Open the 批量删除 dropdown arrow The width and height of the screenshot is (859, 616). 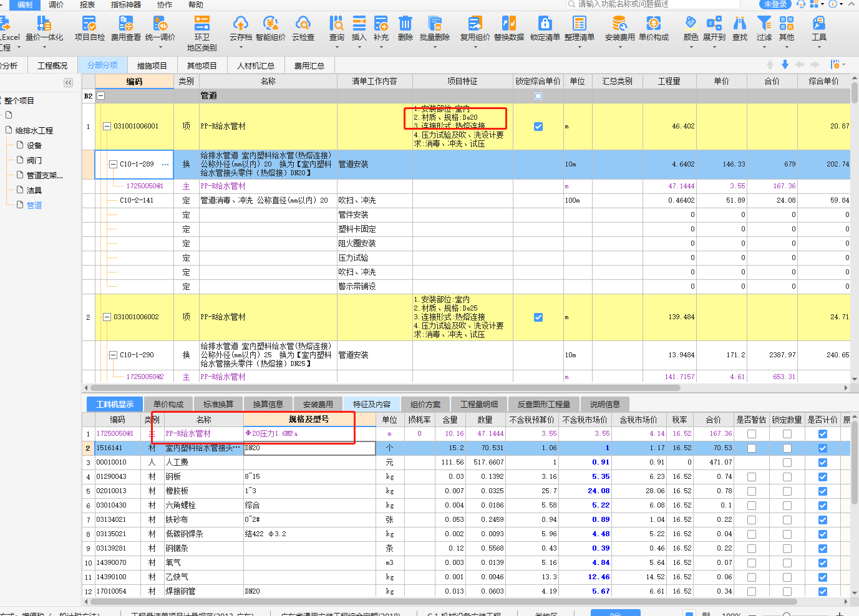point(434,47)
